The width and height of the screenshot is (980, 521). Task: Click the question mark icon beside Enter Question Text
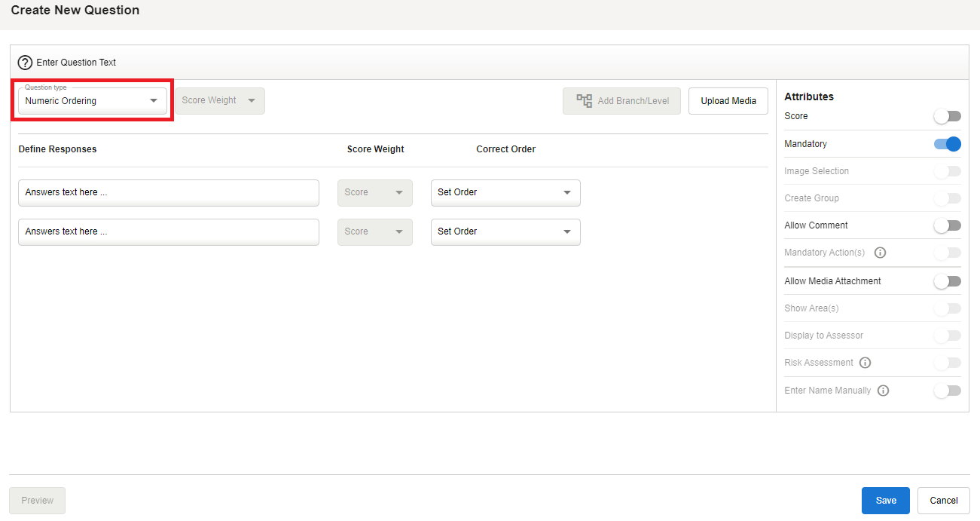point(25,63)
